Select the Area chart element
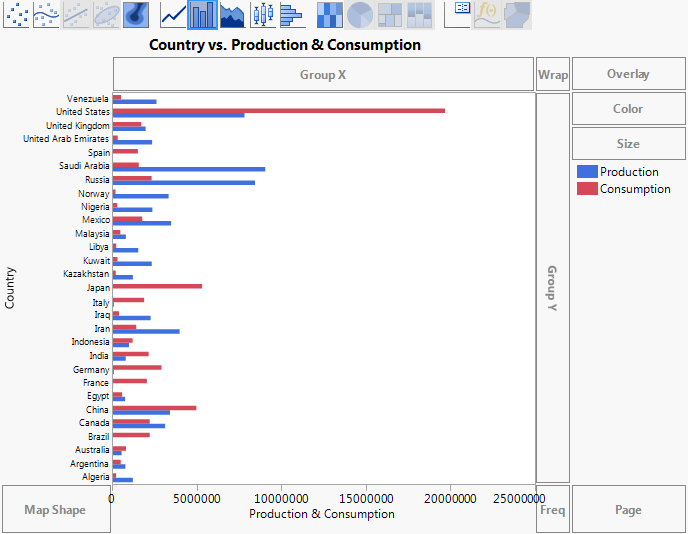The height and width of the screenshot is (534, 688). coord(232,14)
